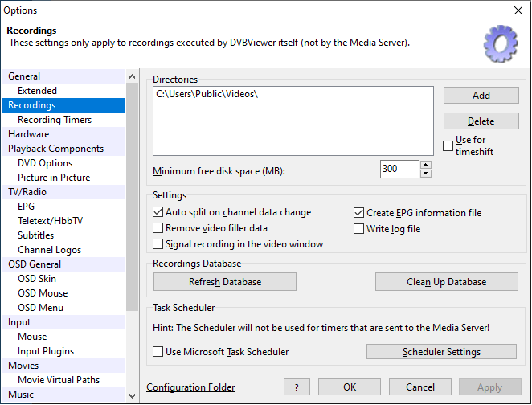Open Recording Timers settings page
The image size is (532, 405).
(x=55, y=120)
